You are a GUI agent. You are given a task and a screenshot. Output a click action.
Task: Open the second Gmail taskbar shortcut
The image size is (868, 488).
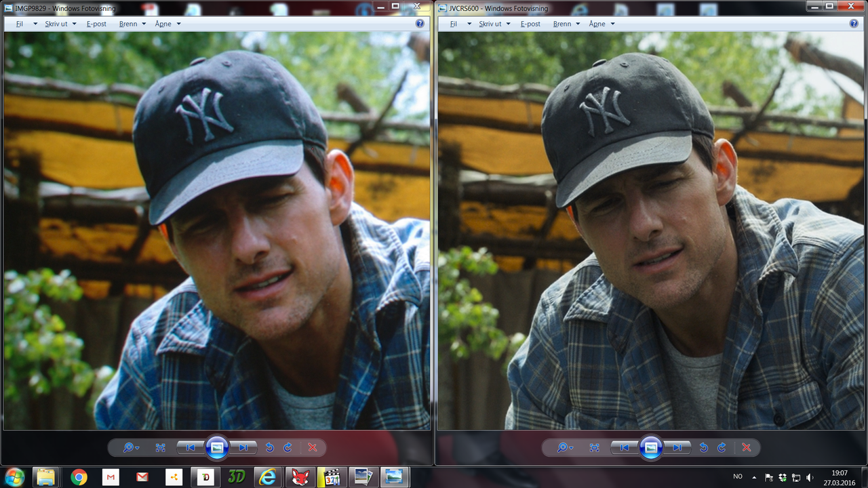pos(142,477)
